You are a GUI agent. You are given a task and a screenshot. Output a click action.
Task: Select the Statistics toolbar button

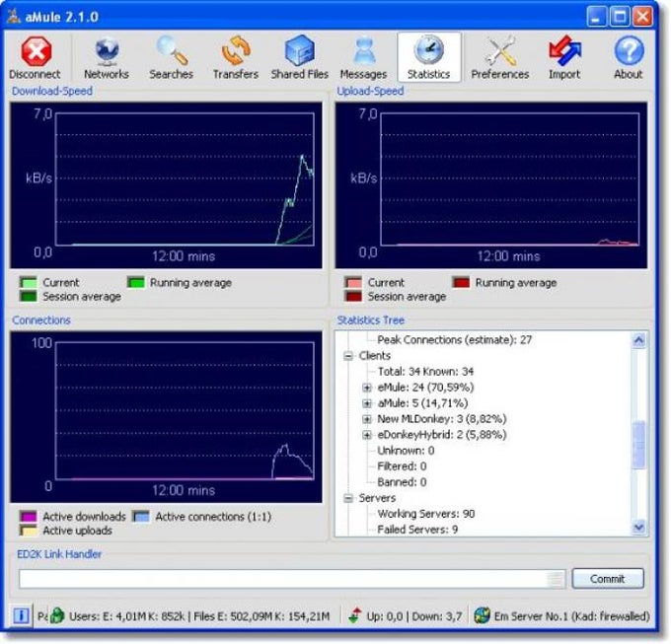(429, 57)
